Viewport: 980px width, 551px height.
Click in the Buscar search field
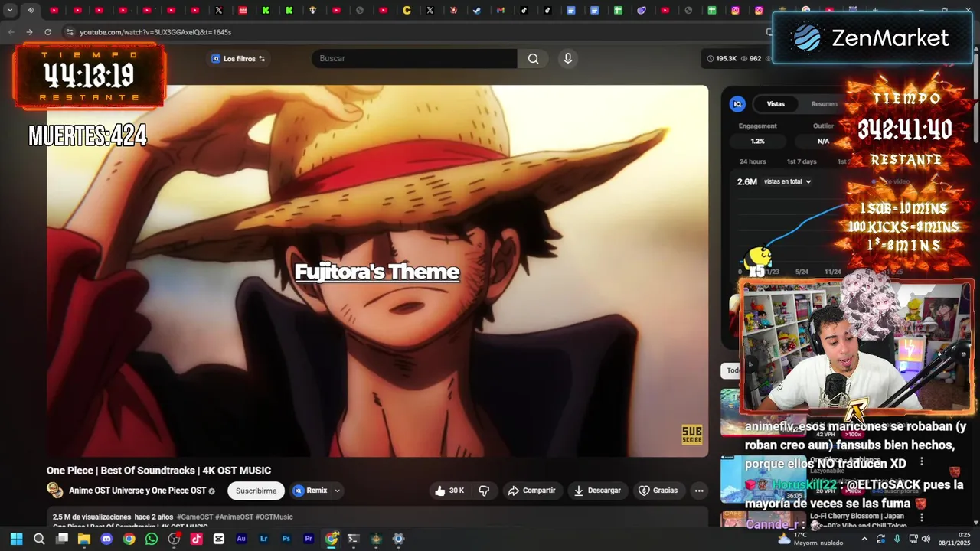414,59
